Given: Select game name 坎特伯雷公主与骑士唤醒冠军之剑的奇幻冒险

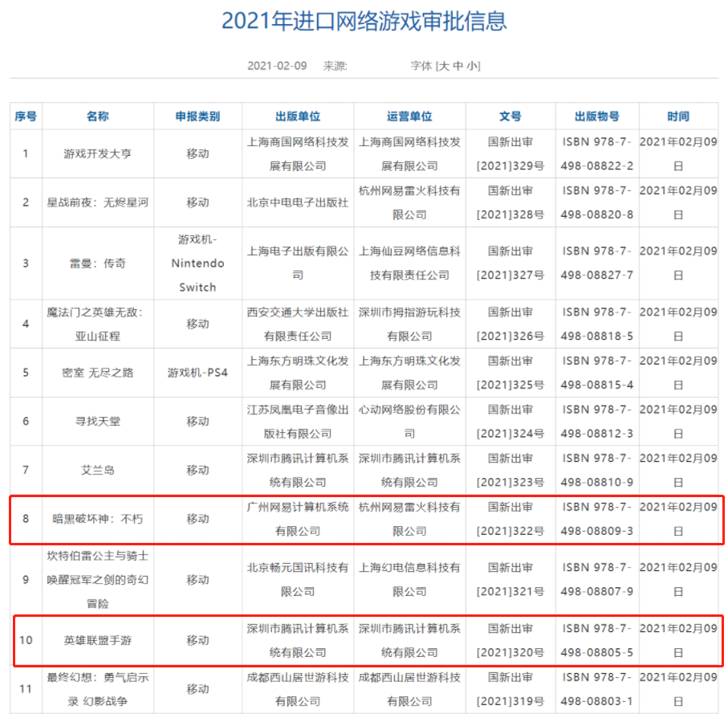Looking at the screenshot, I should click(97, 580).
